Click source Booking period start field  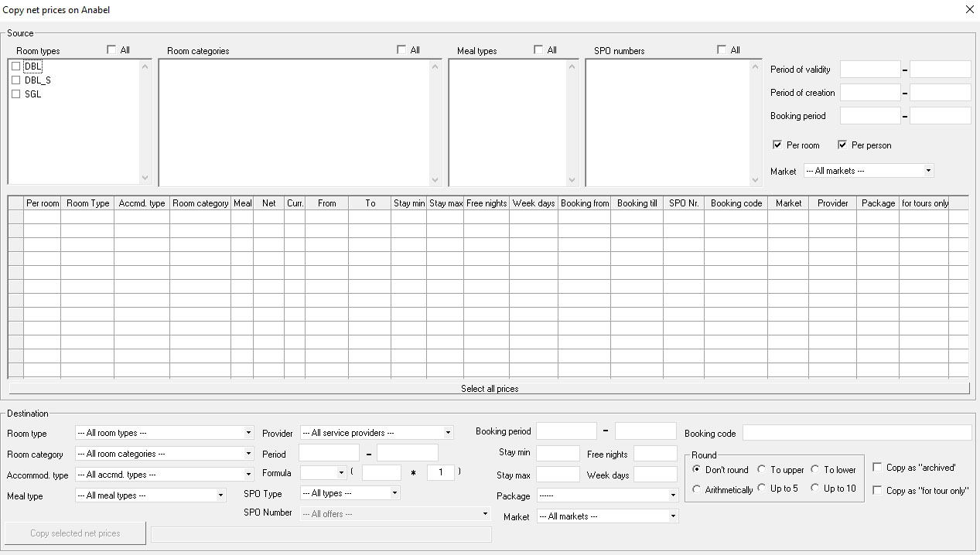click(870, 116)
